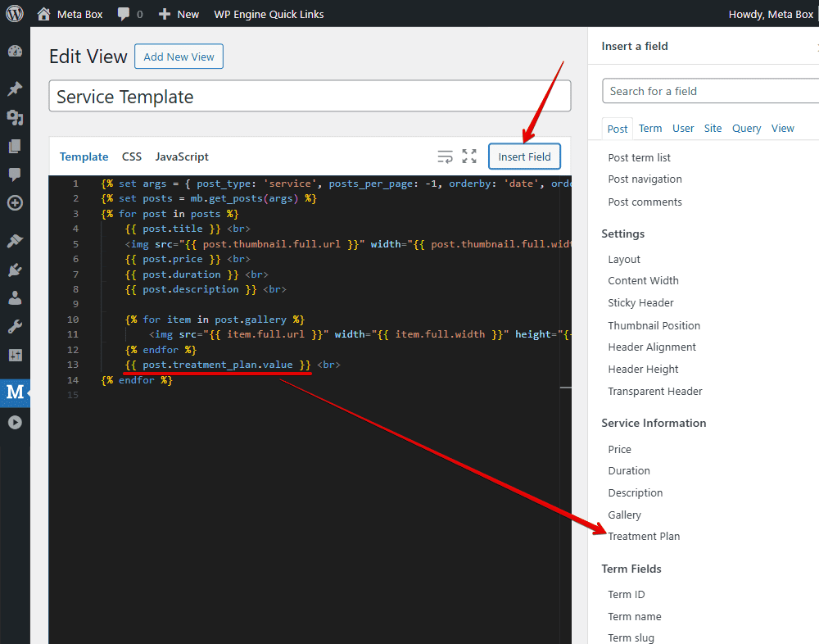819x644 pixels.
Task: Insert the Thumbnail Position field
Action: pyautogui.click(x=654, y=325)
